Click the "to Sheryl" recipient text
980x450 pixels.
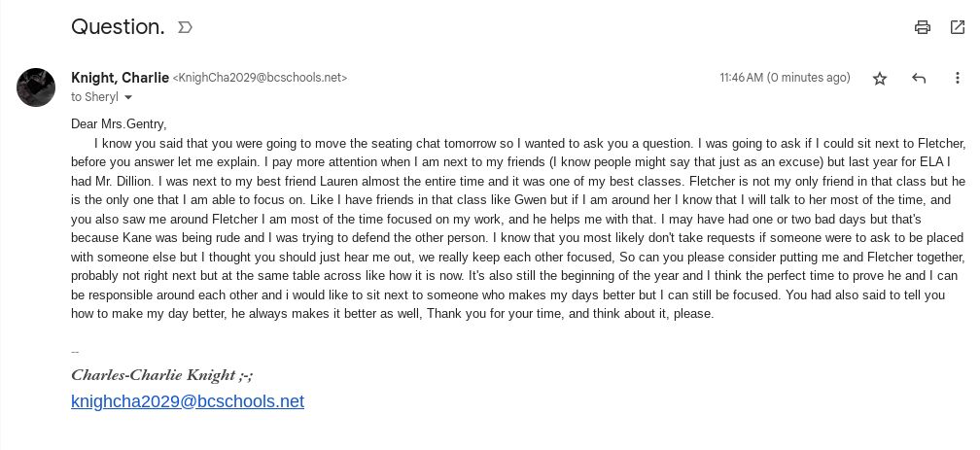click(94, 97)
